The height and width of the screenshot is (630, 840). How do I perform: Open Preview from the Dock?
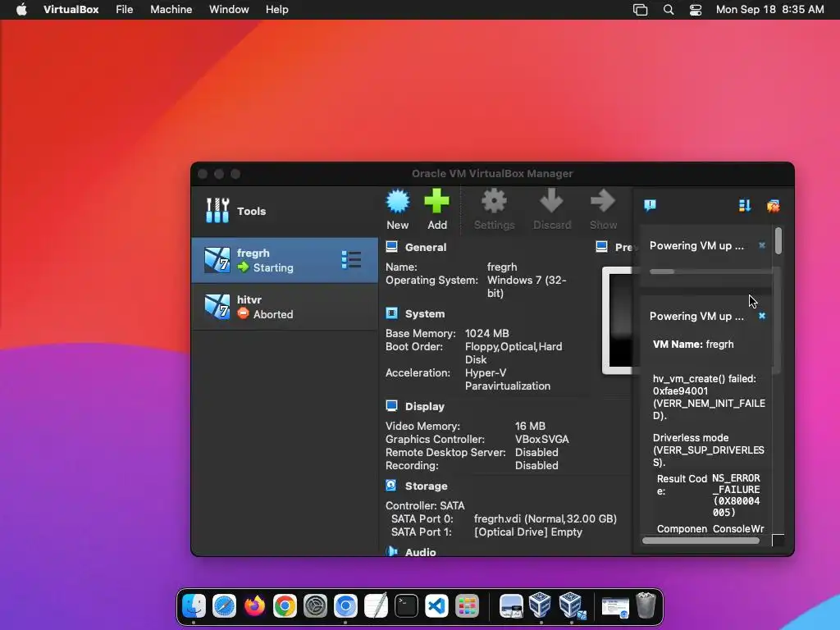(511, 606)
